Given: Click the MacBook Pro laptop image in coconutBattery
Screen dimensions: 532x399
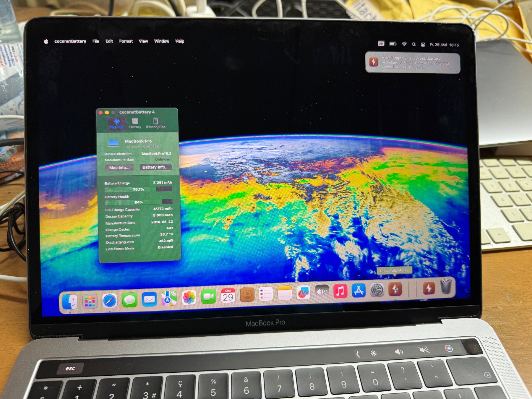Looking at the screenshot, I should [114, 142].
